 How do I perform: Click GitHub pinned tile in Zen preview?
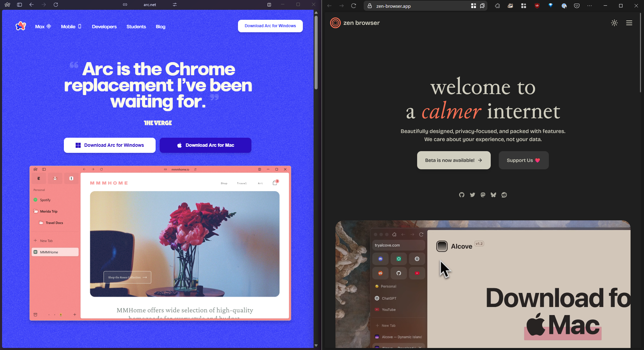tap(399, 273)
